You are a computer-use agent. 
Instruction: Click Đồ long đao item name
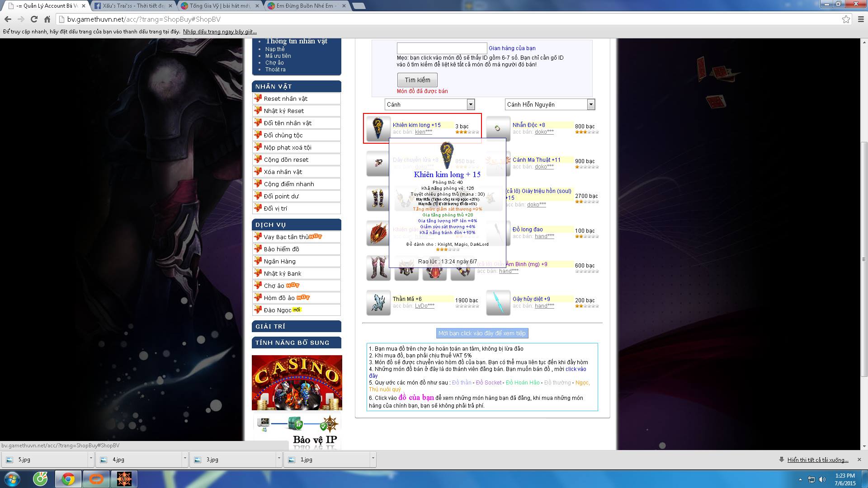[x=528, y=230]
